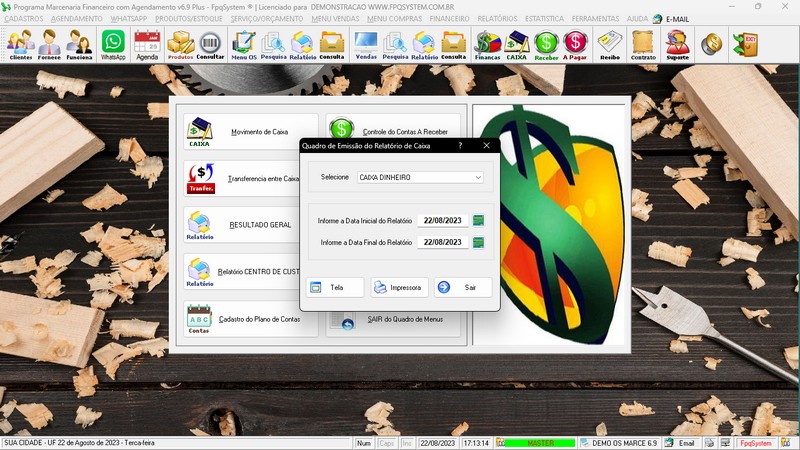Click the Sair button in dialog
The height and width of the screenshot is (450, 800).
click(x=463, y=287)
